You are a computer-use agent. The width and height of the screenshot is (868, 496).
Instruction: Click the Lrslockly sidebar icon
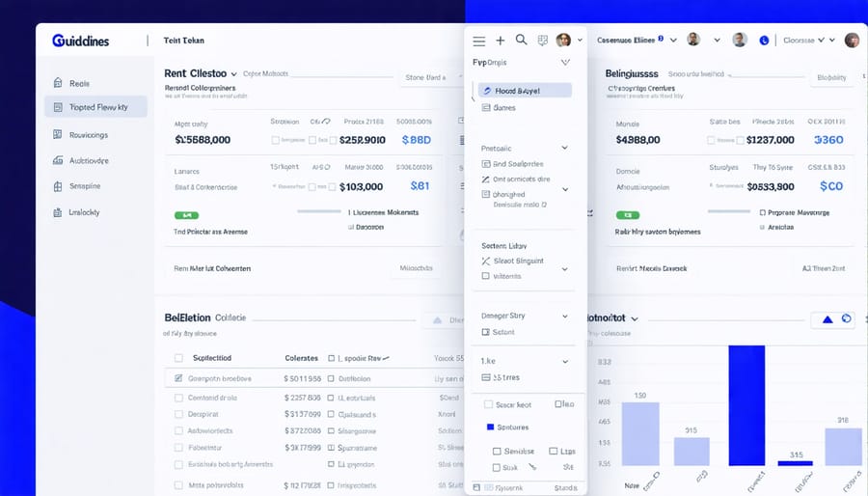(x=58, y=212)
